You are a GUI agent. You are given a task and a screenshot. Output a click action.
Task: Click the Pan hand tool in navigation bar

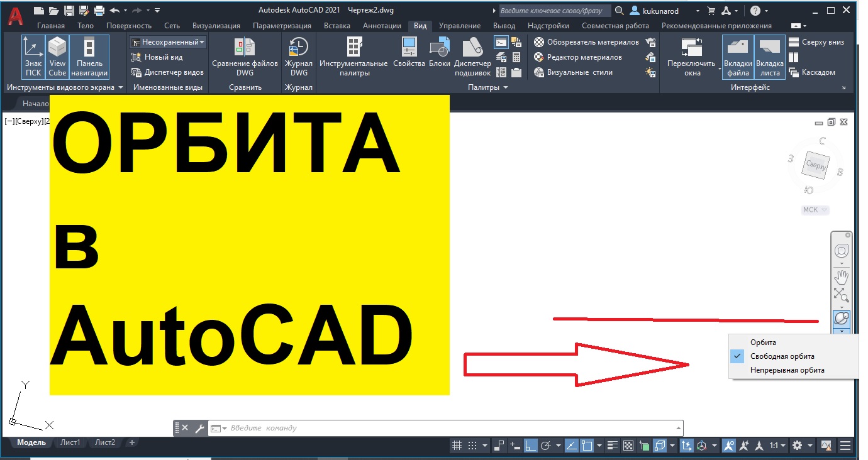(x=841, y=276)
